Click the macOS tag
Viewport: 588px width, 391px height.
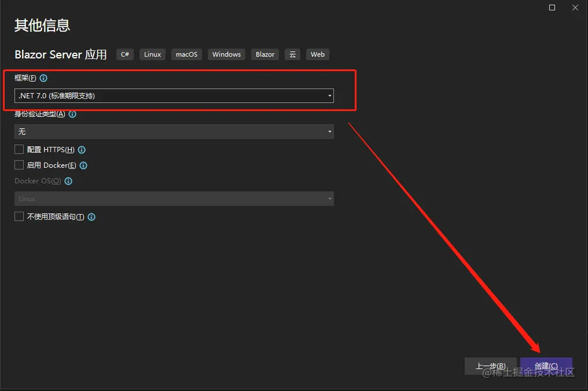187,54
